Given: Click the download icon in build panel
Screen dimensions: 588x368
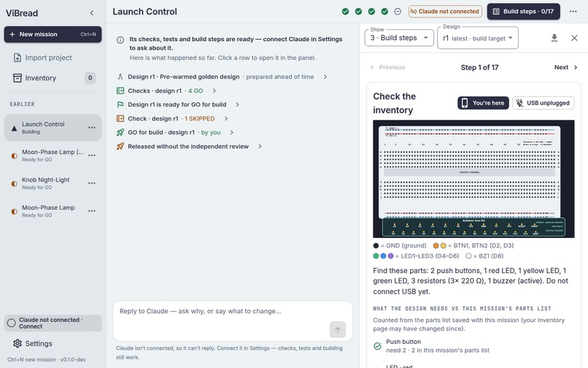Looking at the screenshot, I should (554, 37).
